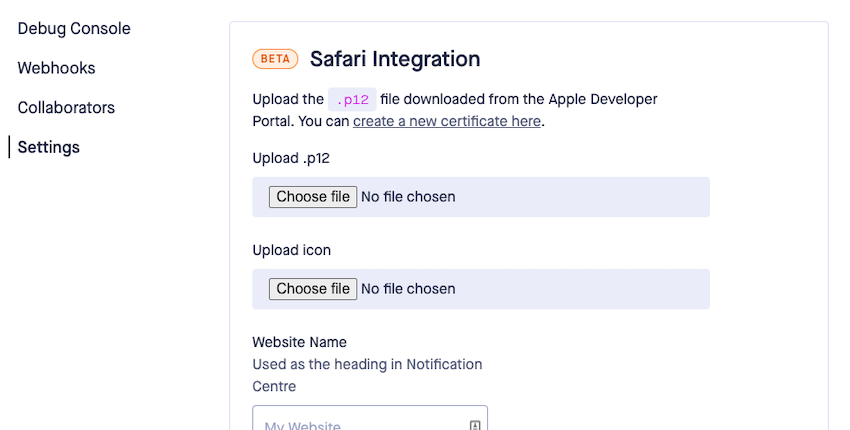Viewport: 850px width, 430px height.
Task: Follow the 'create a new certificate here' link
Action: 447,121
